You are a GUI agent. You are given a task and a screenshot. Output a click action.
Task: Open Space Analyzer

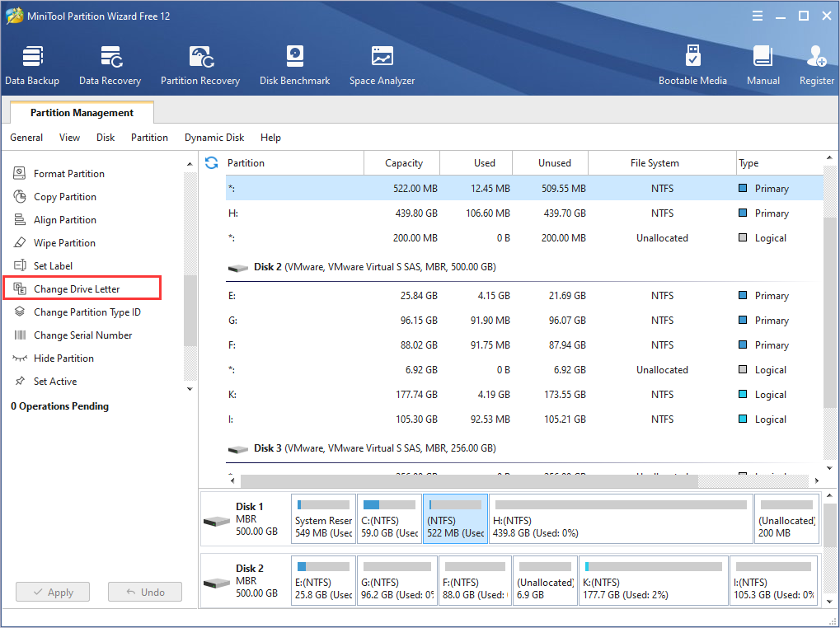382,66
